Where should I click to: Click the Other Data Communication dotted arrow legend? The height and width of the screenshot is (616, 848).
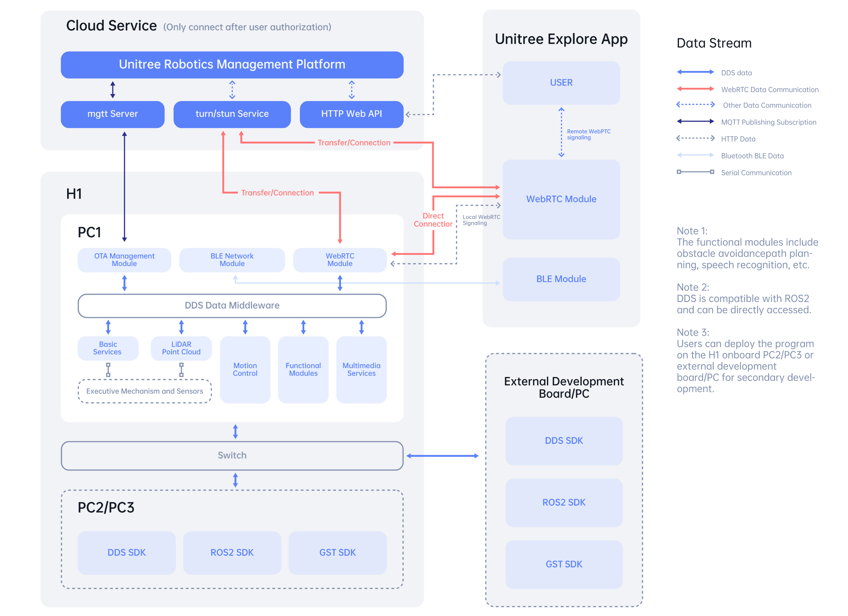[x=695, y=105]
